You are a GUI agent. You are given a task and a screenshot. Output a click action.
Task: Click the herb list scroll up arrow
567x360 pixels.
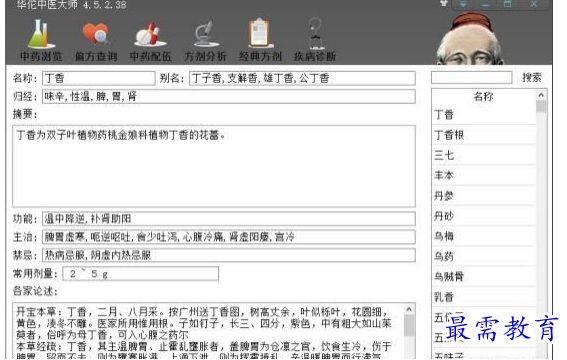tap(541, 95)
